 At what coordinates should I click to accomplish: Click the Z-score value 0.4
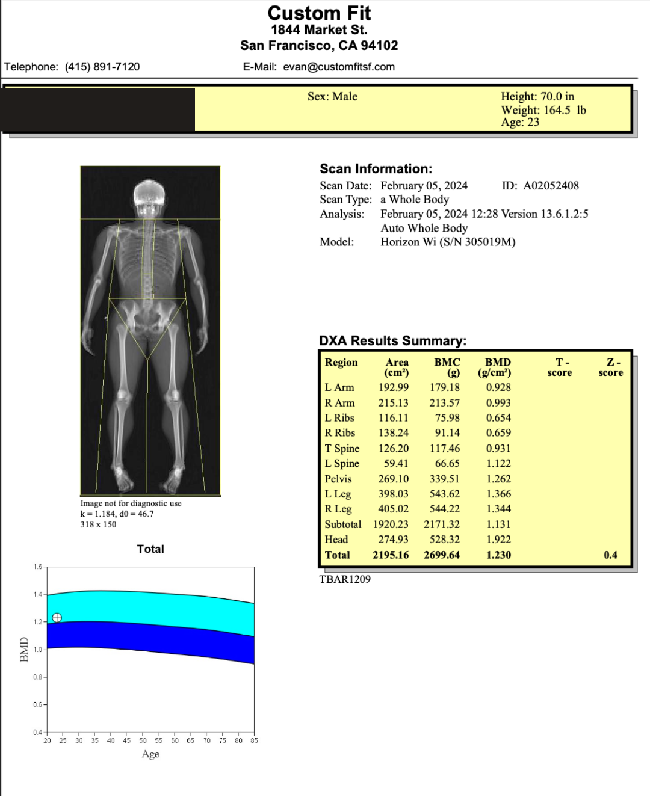click(x=610, y=555)
